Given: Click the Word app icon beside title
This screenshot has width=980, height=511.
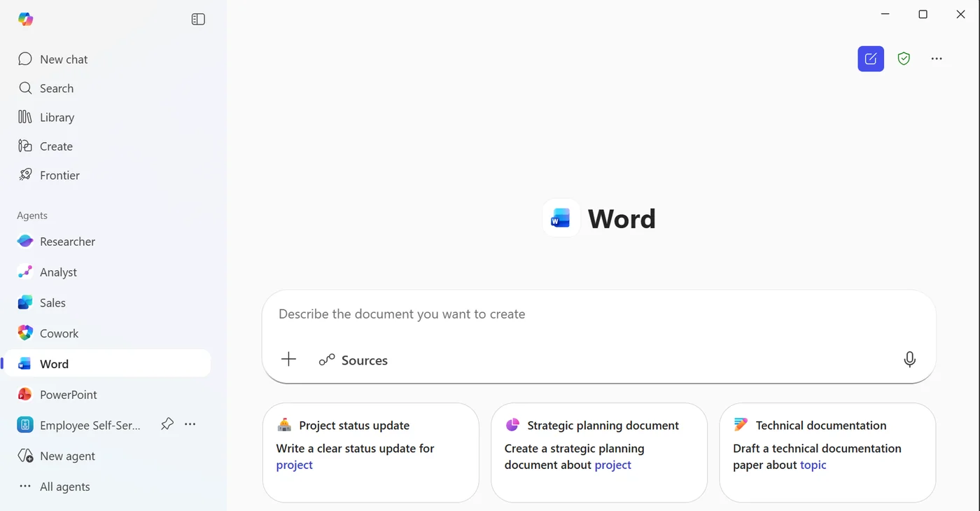Looking at the screenshot, I should coord(561,218).
